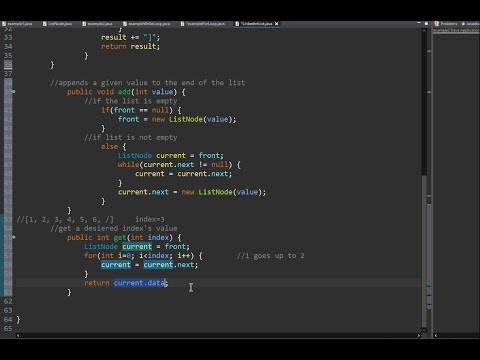Click the class closing brace on line 64
Screen dimensions: 480x360
(x=18, y=319)
